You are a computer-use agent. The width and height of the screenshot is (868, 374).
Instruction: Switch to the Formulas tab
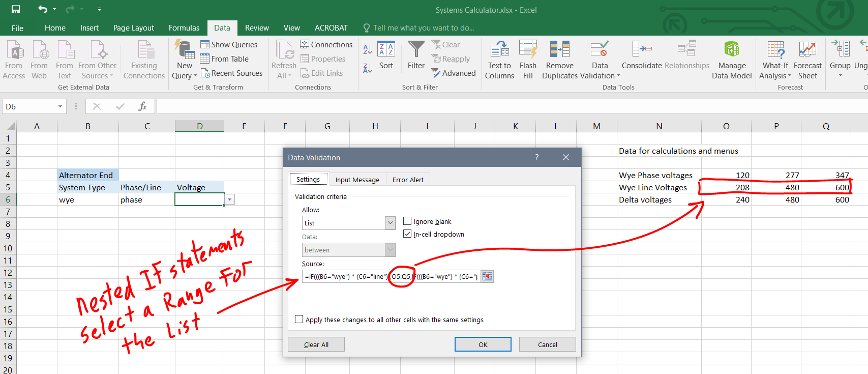coord(184,28)
